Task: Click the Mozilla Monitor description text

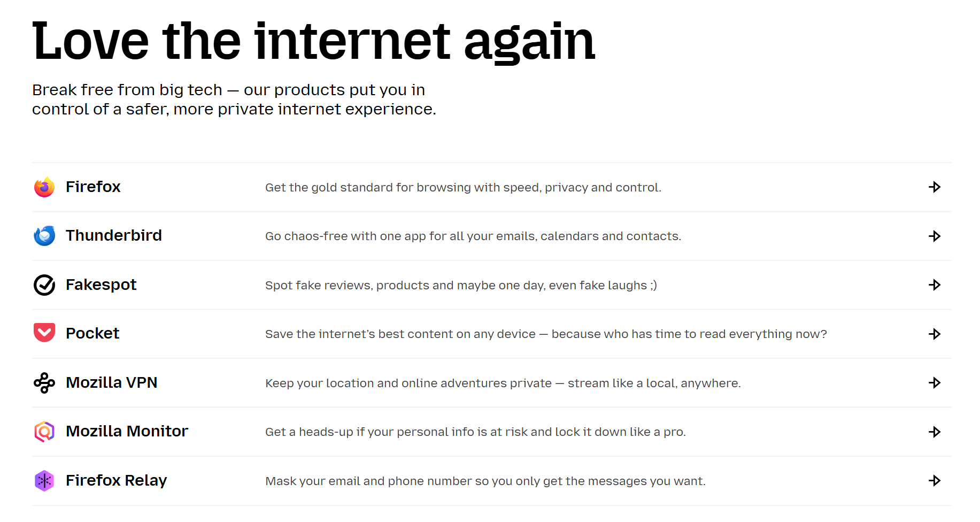Action: (x=475, y=432)
